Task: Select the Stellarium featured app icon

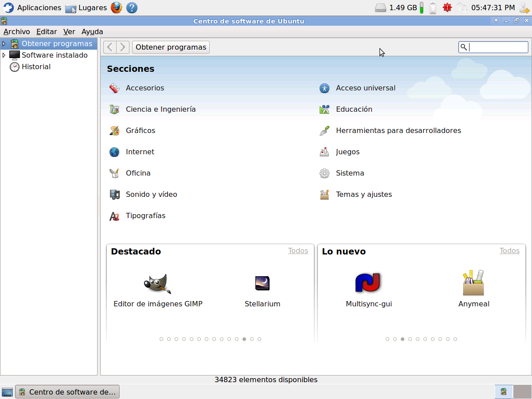Action: 262,283
